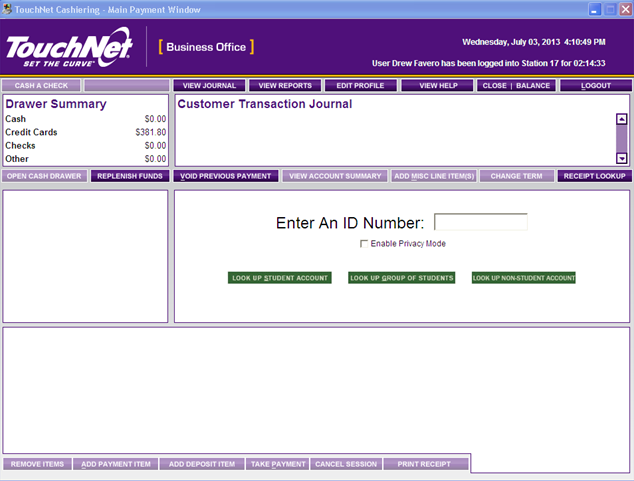This screenshot has height=481, width=634.
Task: Click Open Cash Drawer button
Action: [x=45, y=176]
